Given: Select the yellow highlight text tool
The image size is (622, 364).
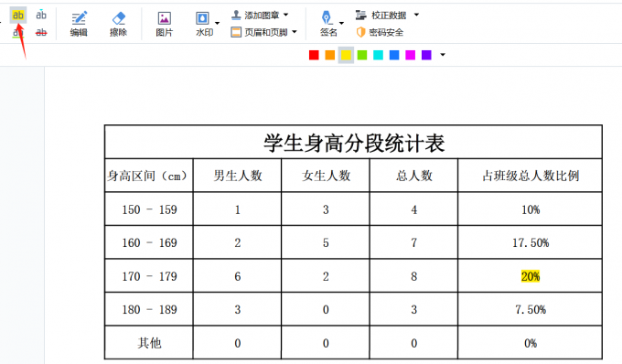Looking at the screenshot, I should tap(18, 15).
